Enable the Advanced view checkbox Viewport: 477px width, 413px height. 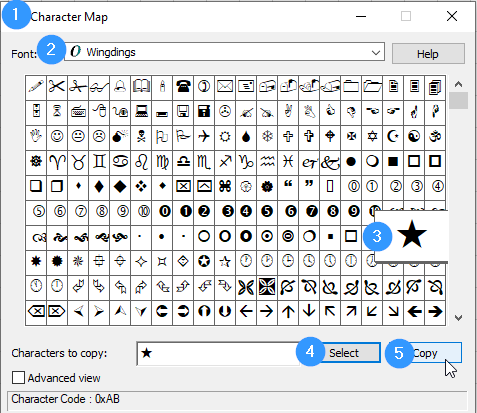pyautogui.click(x=18, y=378)
